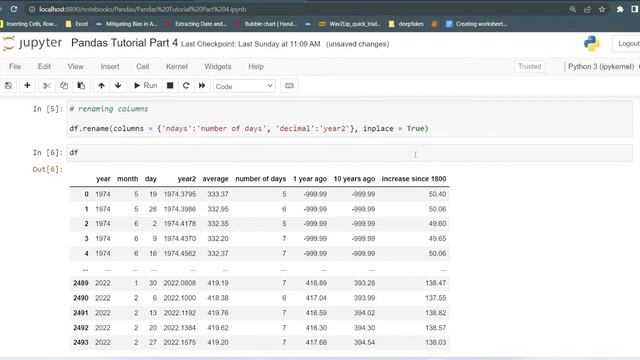Bookmark this page star icon

tap(602, 9)
